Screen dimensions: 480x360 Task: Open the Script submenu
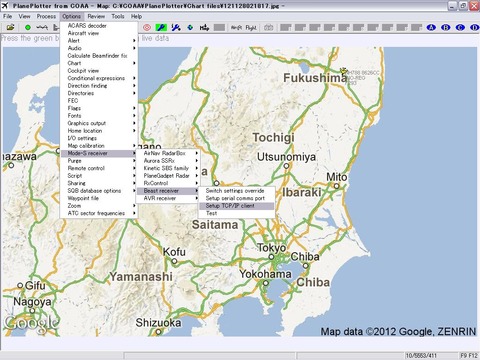[99, 176]
